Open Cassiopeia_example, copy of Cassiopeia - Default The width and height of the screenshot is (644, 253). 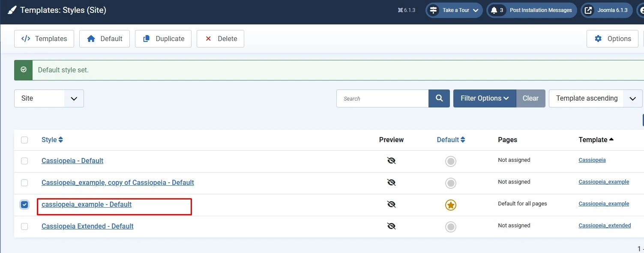click(x=118, y=183)
